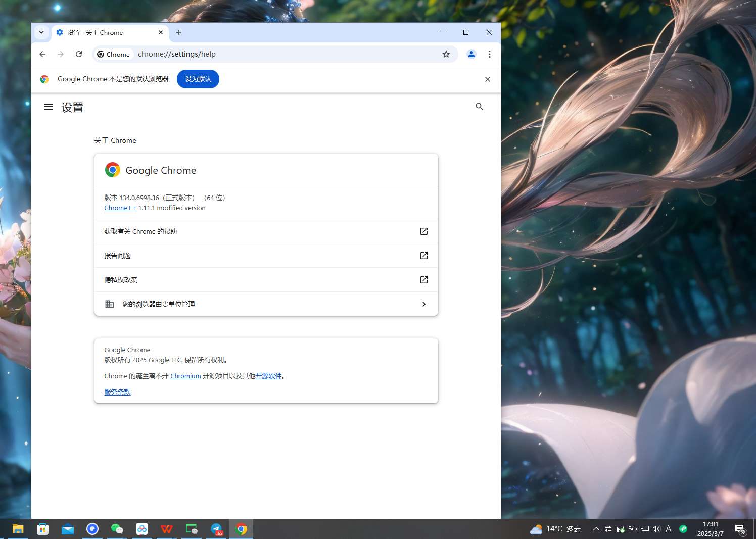Open 获取有关 Chrome 的帮助 row
Image resolution: width=756 pixels, height=539 pixels.
(266, 231)
